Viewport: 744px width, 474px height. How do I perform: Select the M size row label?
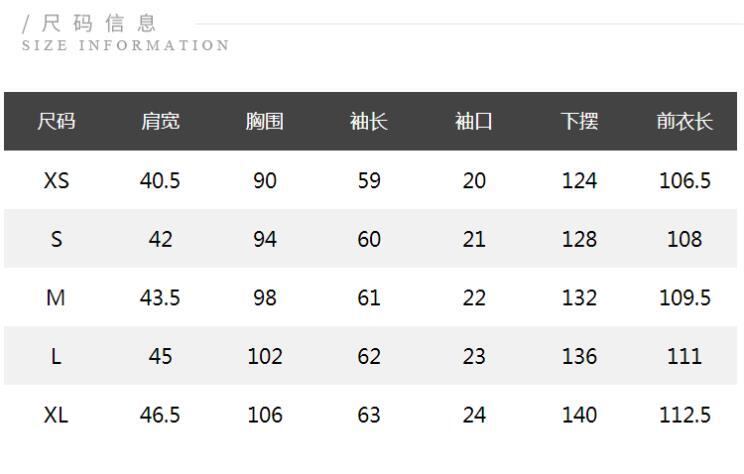(x=56, y=298)
